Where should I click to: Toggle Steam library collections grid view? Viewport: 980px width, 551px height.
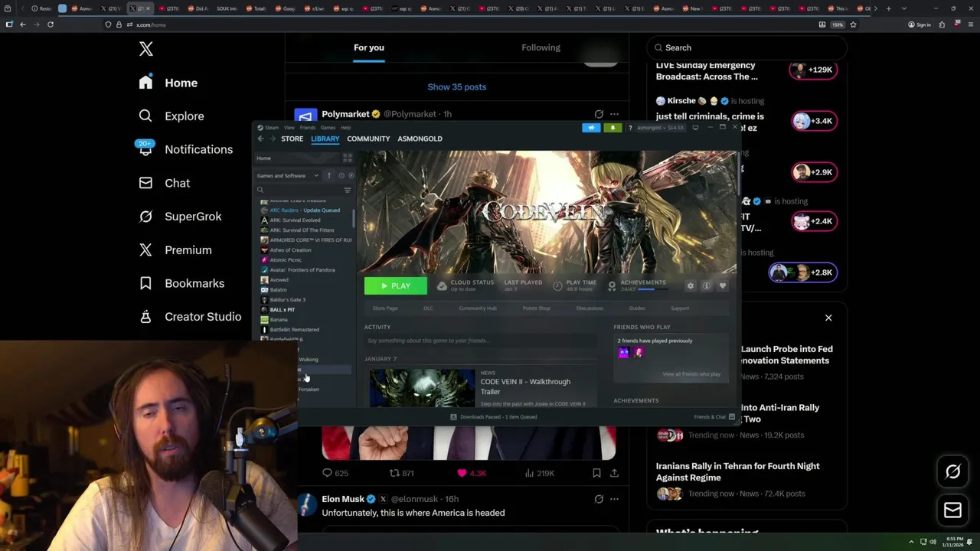[347, 158]
